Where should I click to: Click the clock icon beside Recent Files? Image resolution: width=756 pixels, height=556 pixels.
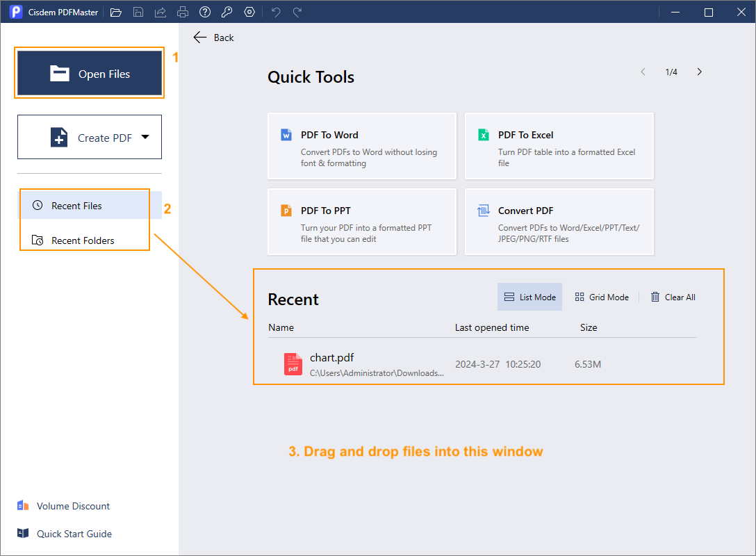pos(38,206)
